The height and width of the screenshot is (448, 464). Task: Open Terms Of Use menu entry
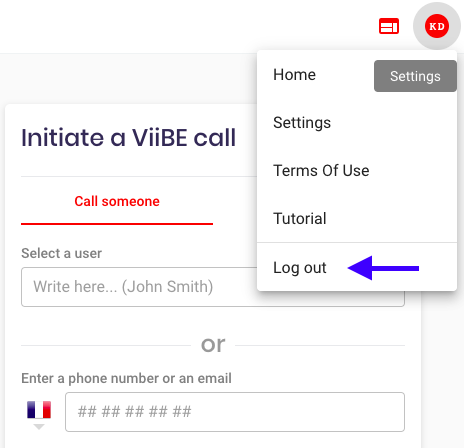point(321,171)
